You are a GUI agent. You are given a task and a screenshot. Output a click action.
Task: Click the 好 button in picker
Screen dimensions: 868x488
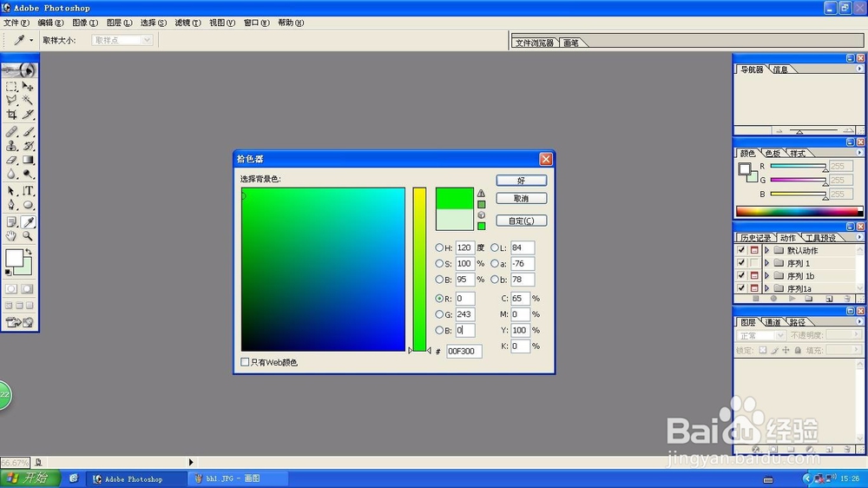(x=522, y=181)
